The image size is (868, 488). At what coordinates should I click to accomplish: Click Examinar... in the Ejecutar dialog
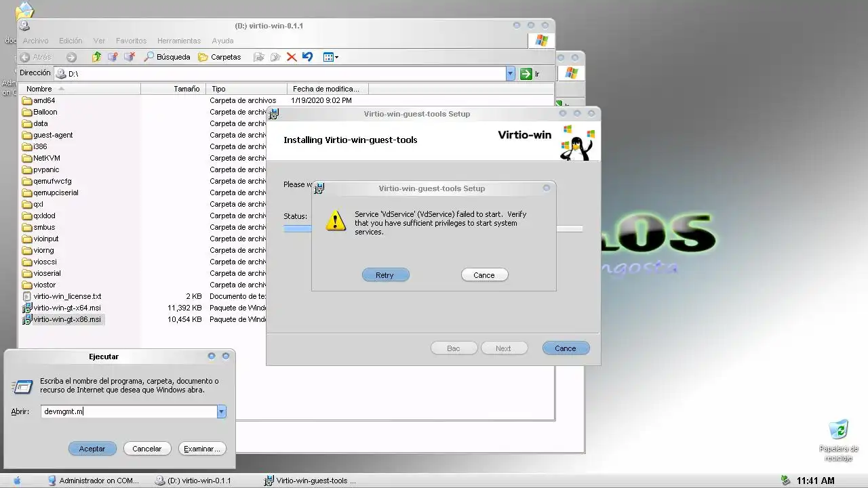click(201, 449)
